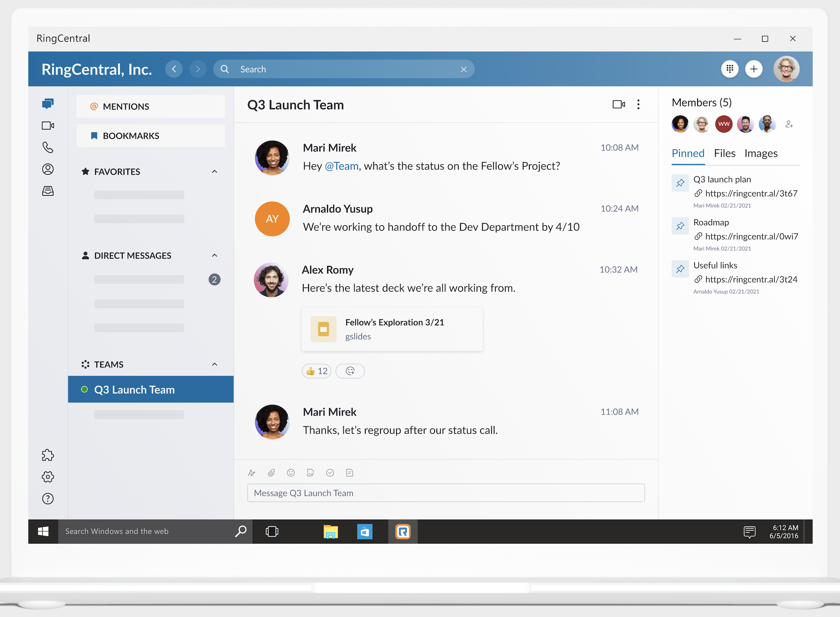Click the Message Q3 Launch Team field
840x617 pixels.
pyautogui.click(x=446, y=493)
